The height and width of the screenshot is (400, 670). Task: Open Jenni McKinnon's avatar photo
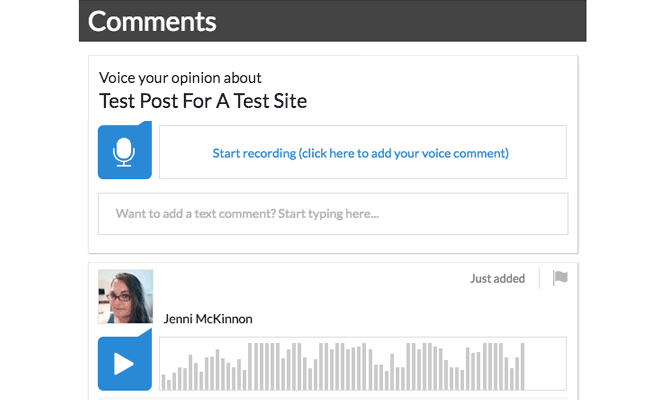tap(125, 296)
